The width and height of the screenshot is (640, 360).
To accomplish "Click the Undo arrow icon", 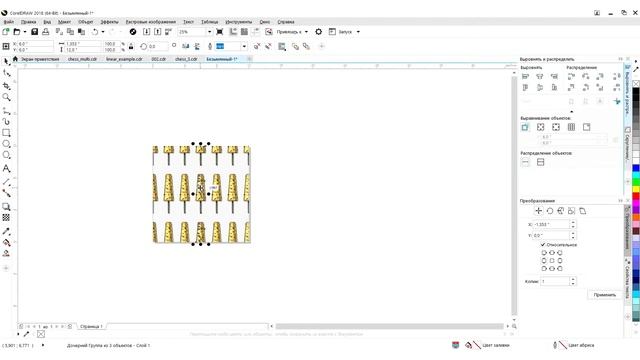I will pyautogui.click(x=95, y=32).
